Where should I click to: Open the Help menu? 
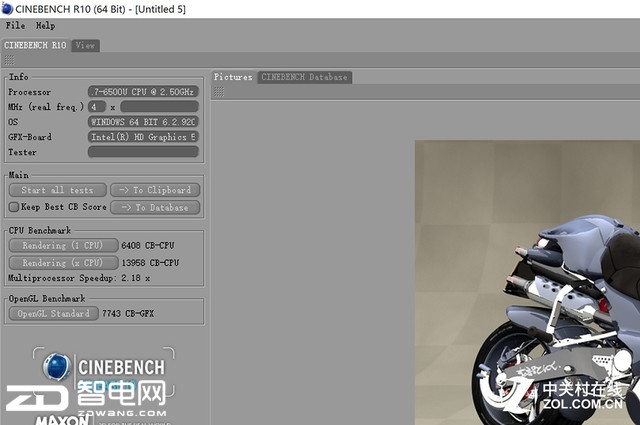click(45, 26)
